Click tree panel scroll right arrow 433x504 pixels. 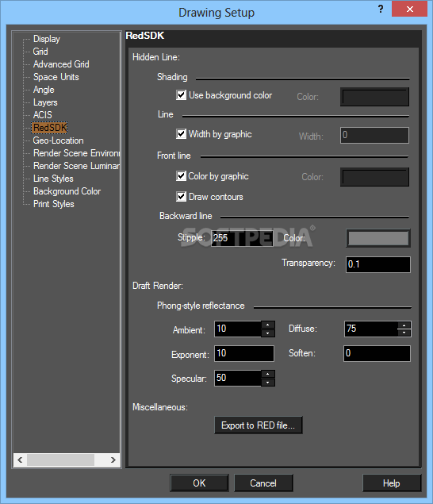[x=113, y=460]
